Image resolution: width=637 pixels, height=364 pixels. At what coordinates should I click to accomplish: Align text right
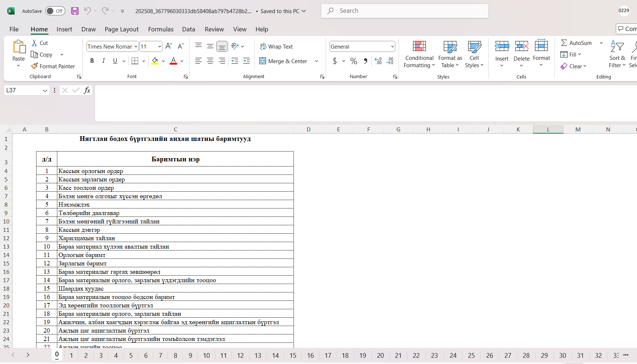click(x=222, y=61)
